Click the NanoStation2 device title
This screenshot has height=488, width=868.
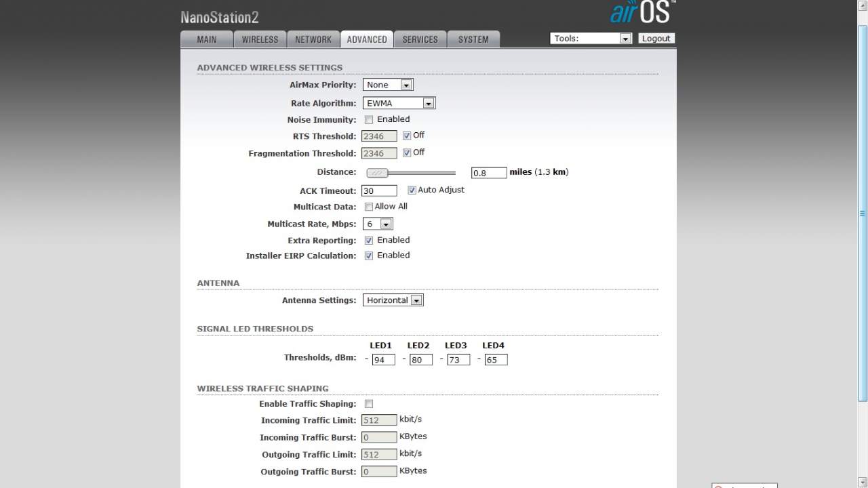(x=220, y=17)
